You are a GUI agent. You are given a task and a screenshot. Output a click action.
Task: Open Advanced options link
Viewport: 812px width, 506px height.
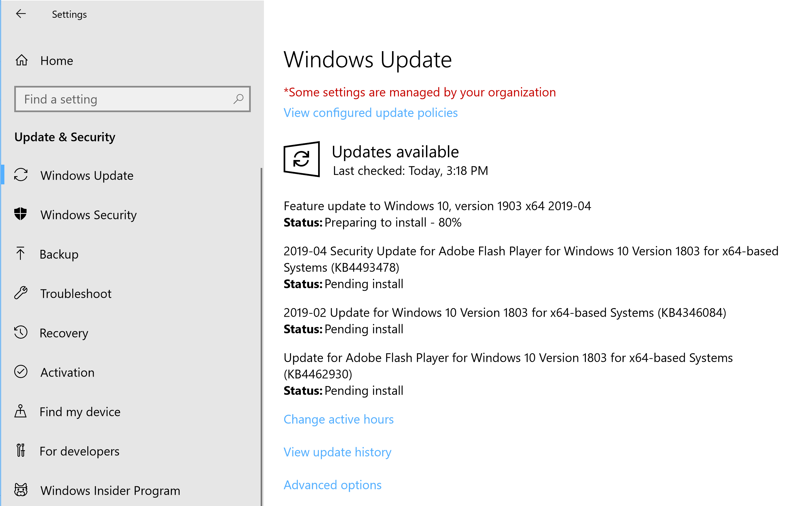pos(332,485)
